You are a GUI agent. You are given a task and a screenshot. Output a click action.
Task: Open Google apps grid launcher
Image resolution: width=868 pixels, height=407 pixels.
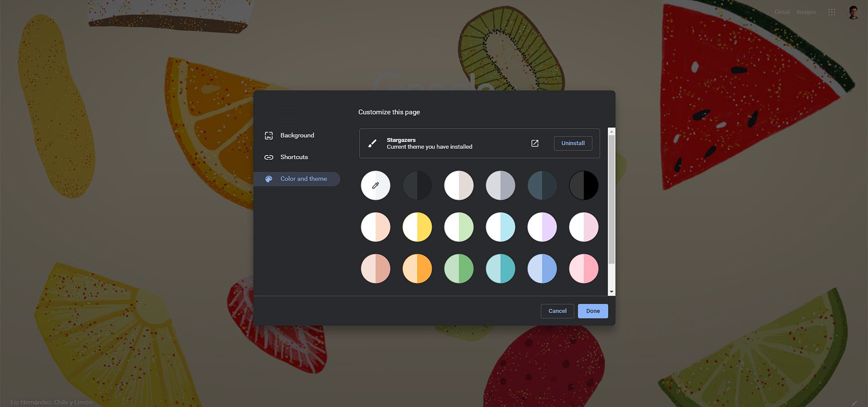(x=831, y=12)
